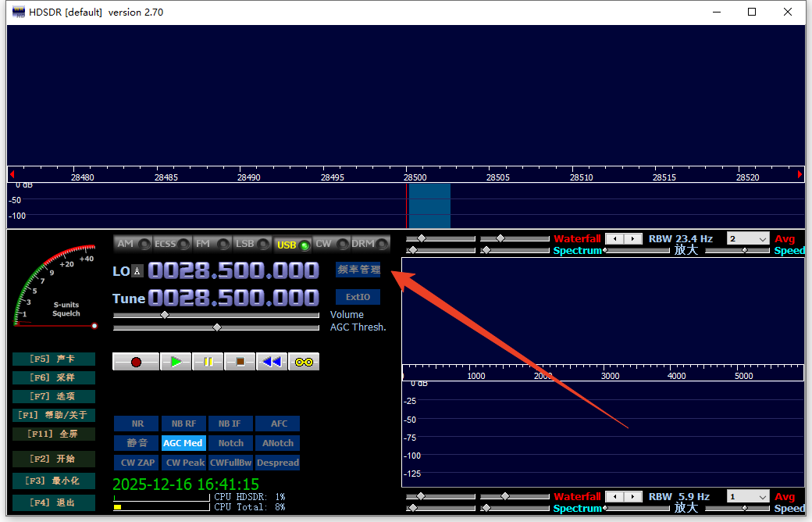This screenshot has height=522, width=812.
Task: Open the upper Avg dropdown showing 2
Action: coord(748,238)
